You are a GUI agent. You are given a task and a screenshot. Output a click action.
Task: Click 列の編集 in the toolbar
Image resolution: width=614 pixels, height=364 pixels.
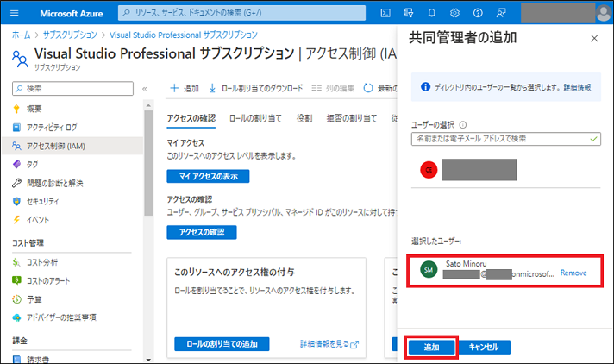[333, 88]
